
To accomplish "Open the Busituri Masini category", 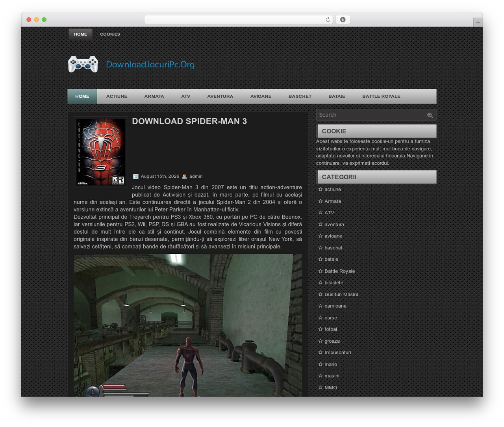I will coord(341,294).
